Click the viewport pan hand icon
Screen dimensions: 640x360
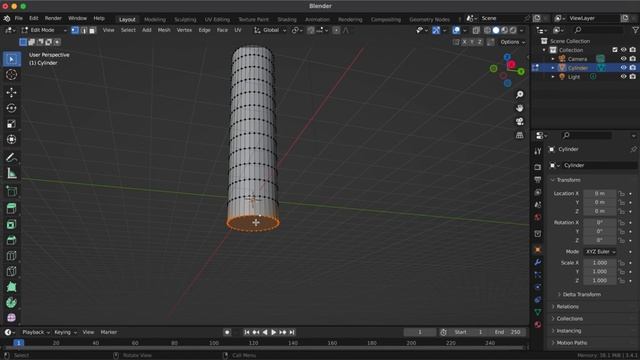click(x=520, y=108)
